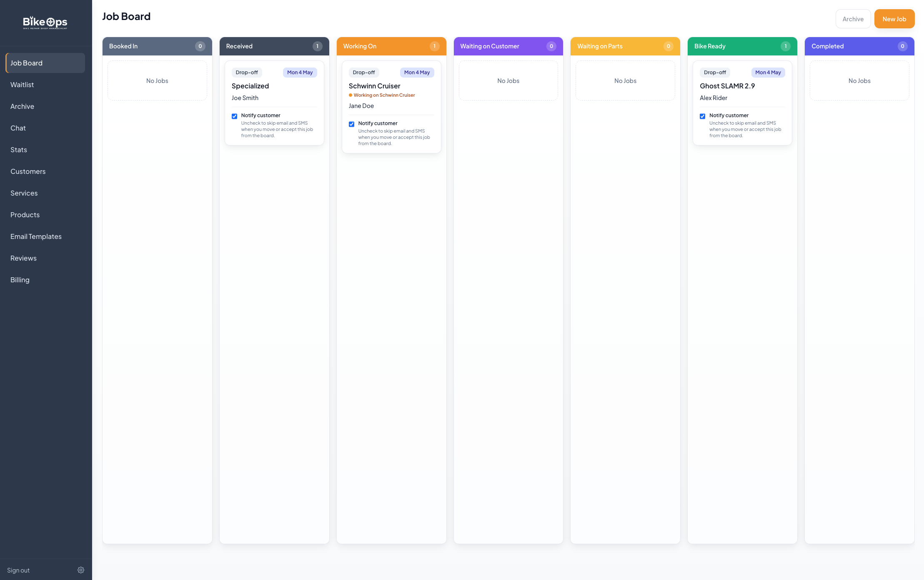Click the Bike Ready column header

tap(742, 46)
